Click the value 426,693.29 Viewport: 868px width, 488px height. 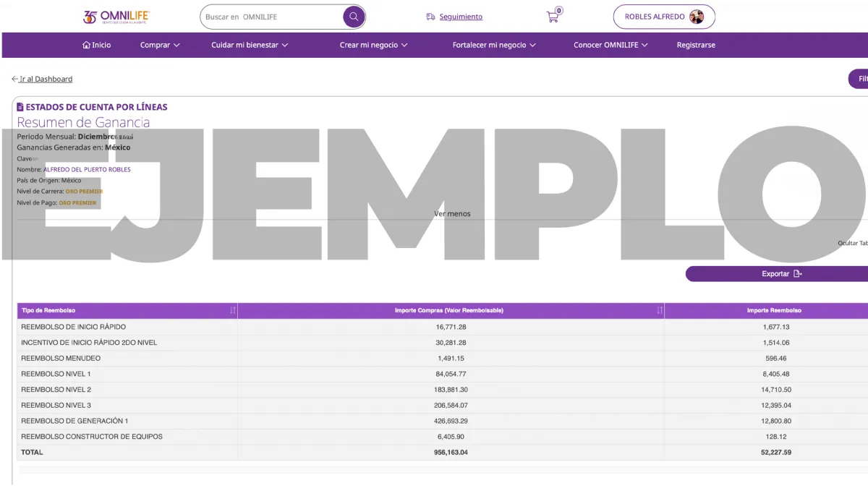point(451,421)
